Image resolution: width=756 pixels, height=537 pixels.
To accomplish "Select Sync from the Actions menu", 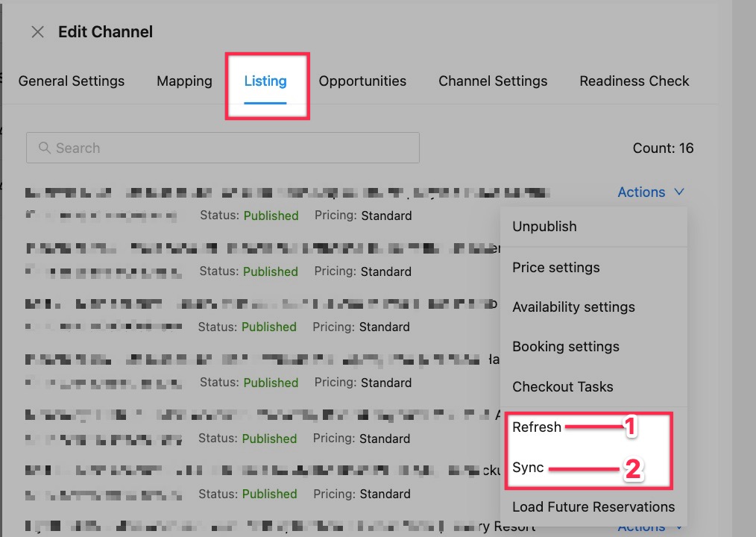I will point(528,468).
